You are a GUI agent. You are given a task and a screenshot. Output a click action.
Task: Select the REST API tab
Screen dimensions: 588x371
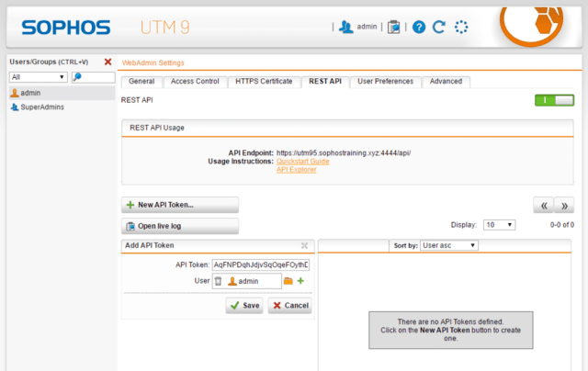tap(325, 82)
